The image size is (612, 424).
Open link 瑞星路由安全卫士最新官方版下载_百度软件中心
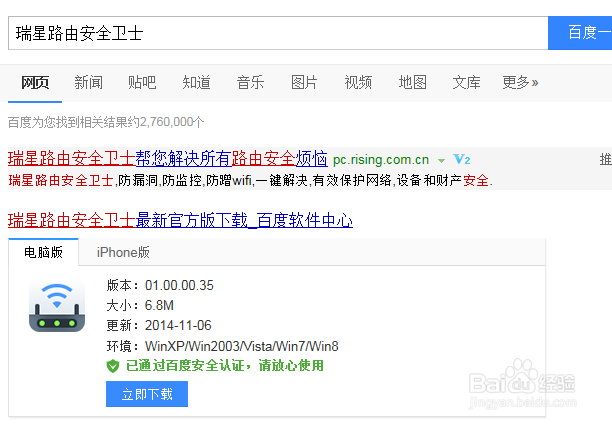(x=180, y=221)
